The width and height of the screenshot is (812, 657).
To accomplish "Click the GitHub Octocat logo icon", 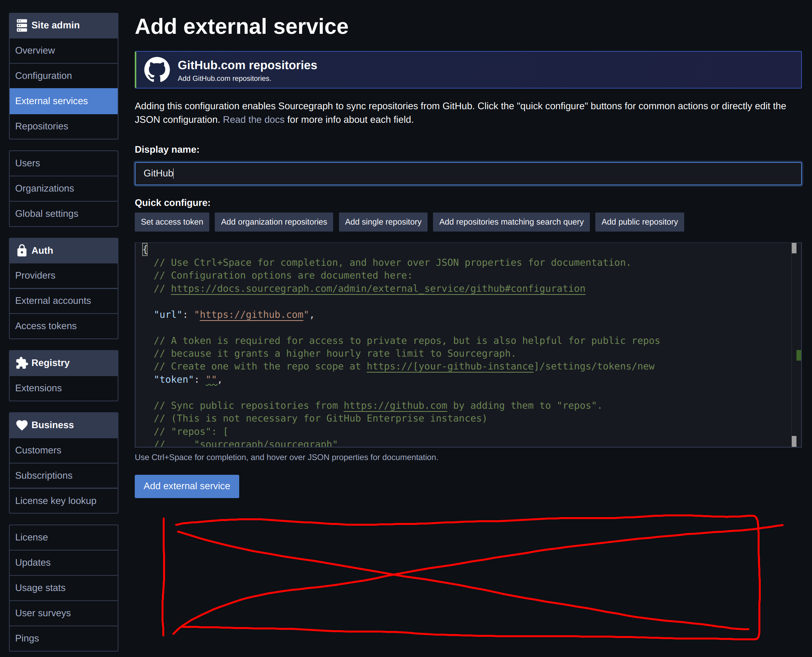I will (157, 70).
